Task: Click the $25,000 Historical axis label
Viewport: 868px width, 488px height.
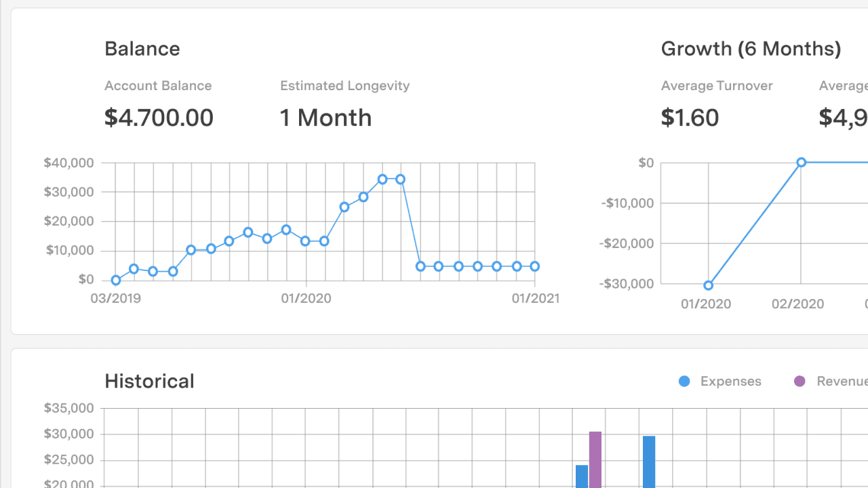Action: pos(68,460)
